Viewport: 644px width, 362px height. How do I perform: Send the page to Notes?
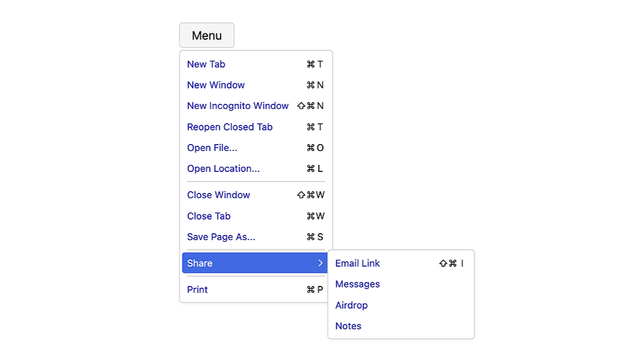pos(348,326)
